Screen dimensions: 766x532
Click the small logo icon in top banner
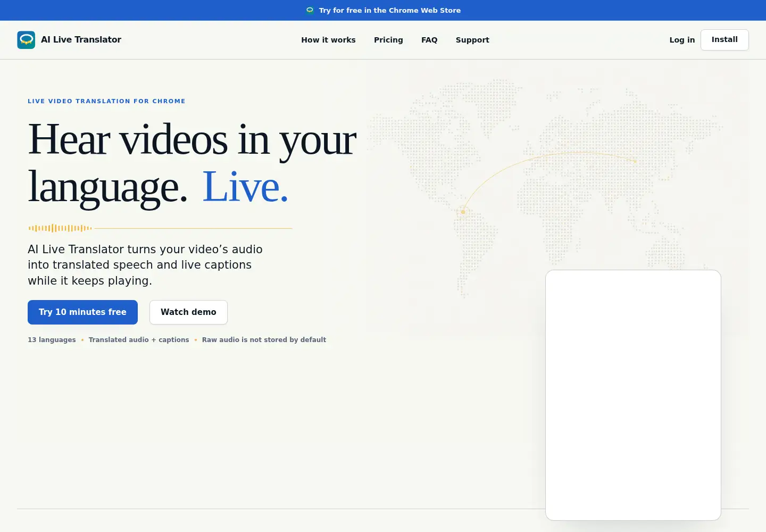[x=310, y=10]
